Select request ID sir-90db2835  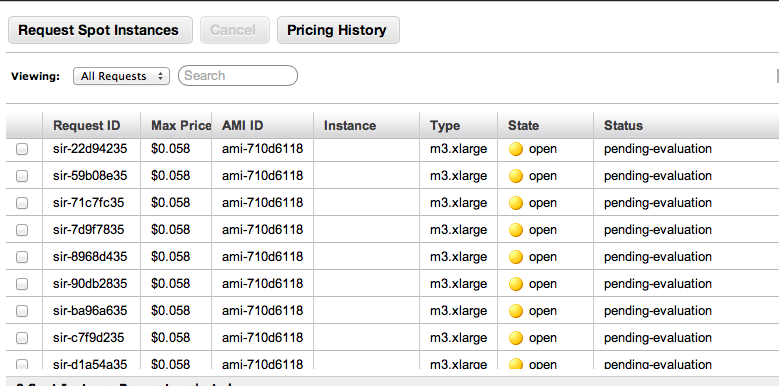click(x=90, y=284)
